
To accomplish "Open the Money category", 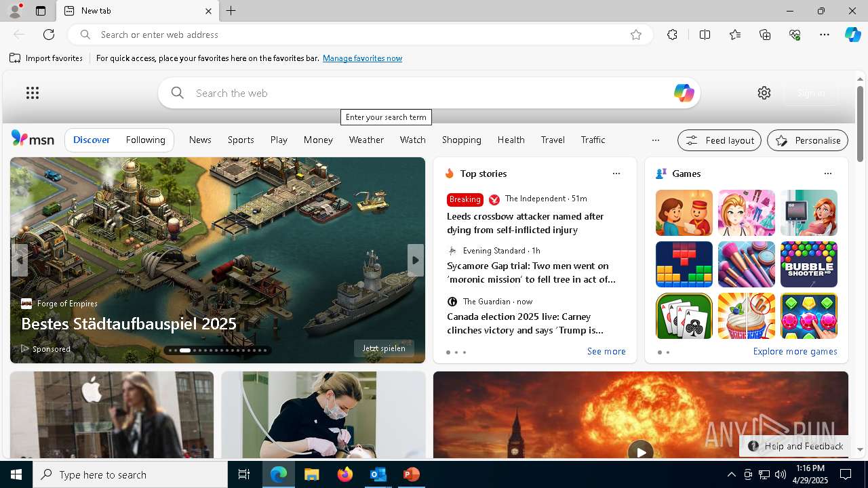I will point(318,140).
